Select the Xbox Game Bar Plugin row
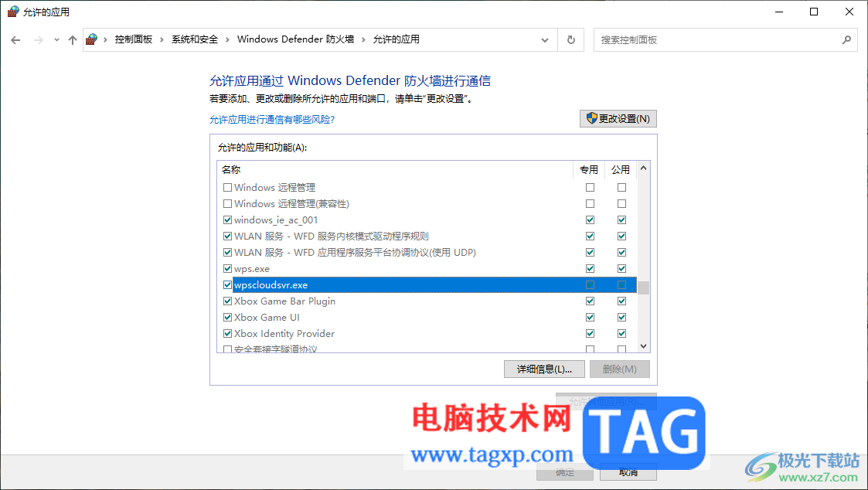Viewport: 868px width, 490px height. click(x=429, y=301)
